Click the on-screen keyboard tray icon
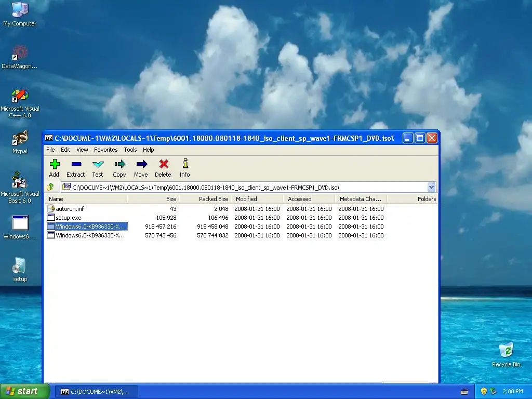532x399 pixels. pyautogui.click(x=464, y=392)
